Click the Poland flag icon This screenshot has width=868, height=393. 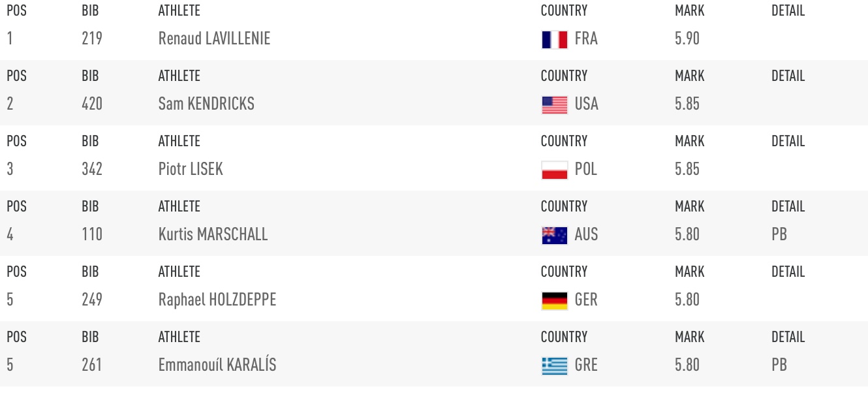[554, 170]
